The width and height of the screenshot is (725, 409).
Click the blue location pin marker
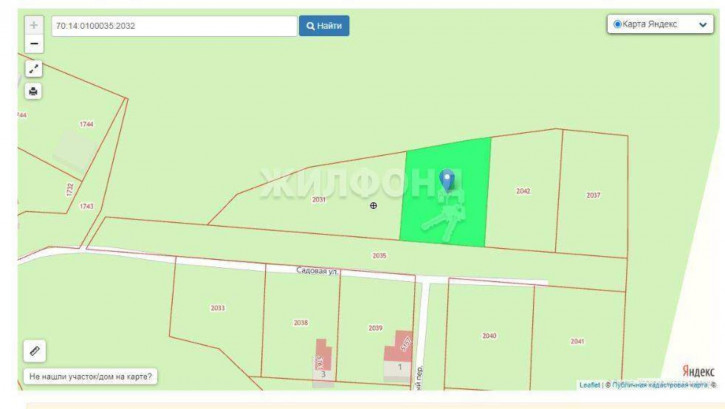[x=447, y=180]
